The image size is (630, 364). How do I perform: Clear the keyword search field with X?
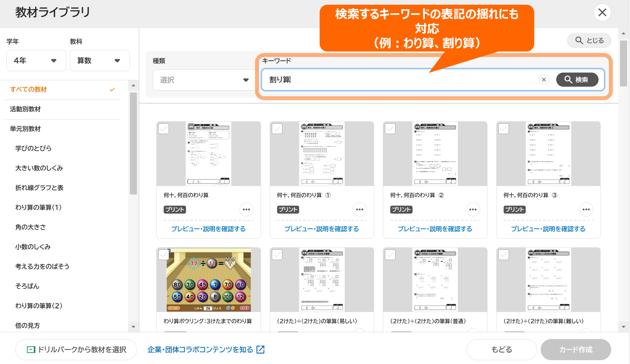tap(544, 80)
